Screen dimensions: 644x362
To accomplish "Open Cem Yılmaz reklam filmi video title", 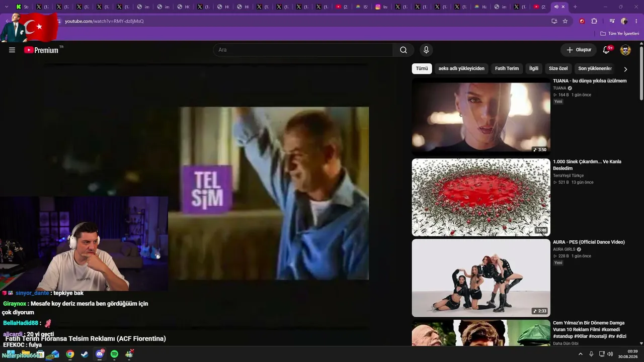I will (x=590, y=330).
